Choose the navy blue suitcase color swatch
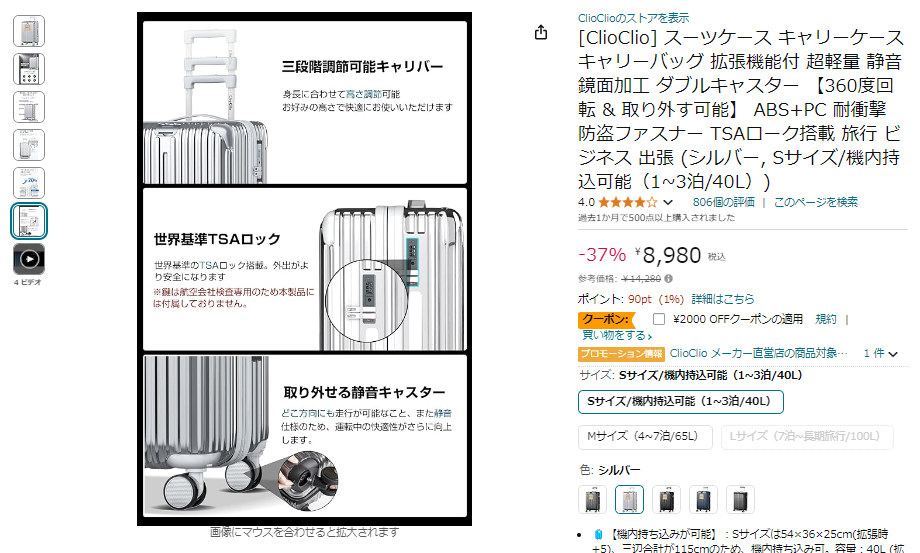 tap(703, 500)
